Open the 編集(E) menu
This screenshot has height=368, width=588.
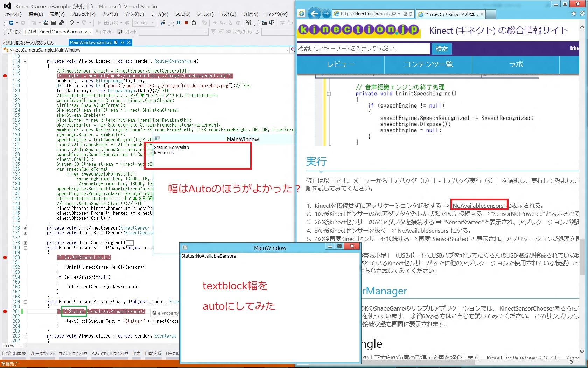[36, 14]
